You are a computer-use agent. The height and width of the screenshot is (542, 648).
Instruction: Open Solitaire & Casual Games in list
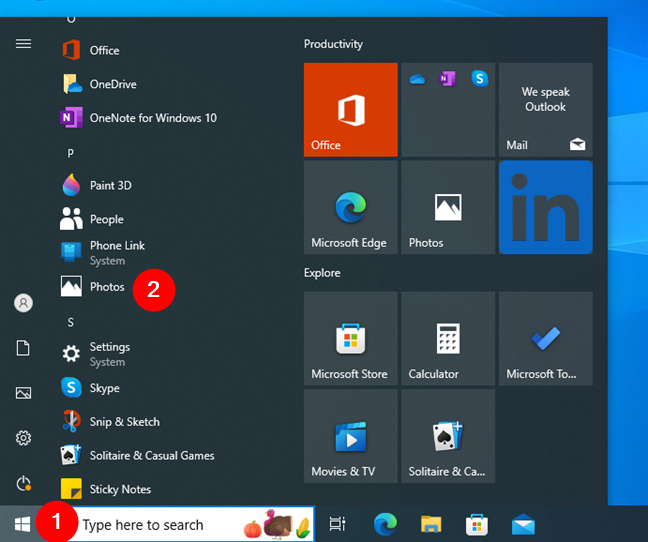tap(136, 455)
